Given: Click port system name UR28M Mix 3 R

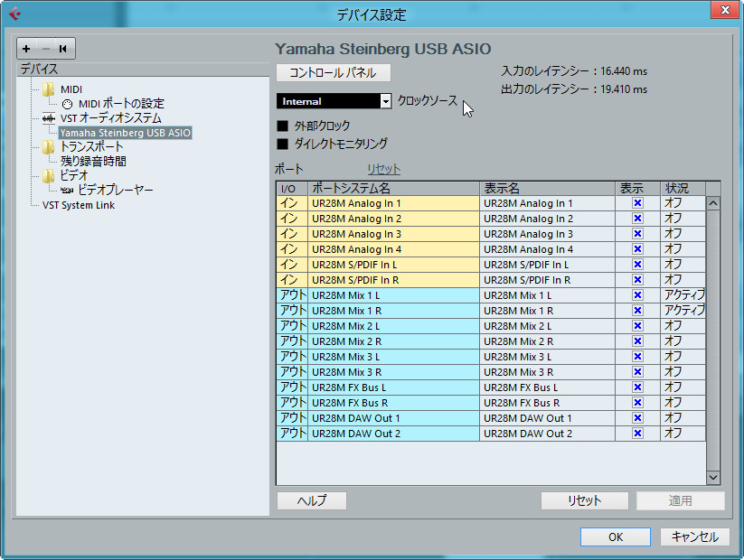Looking at the screenshot, I should [346, 372].
